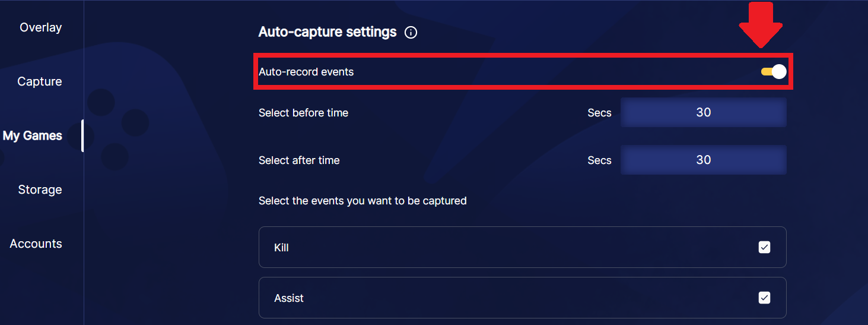Viewport: 868px width, 325px height.
Task: Go to the Storage tab
Action: coord(40,190)
